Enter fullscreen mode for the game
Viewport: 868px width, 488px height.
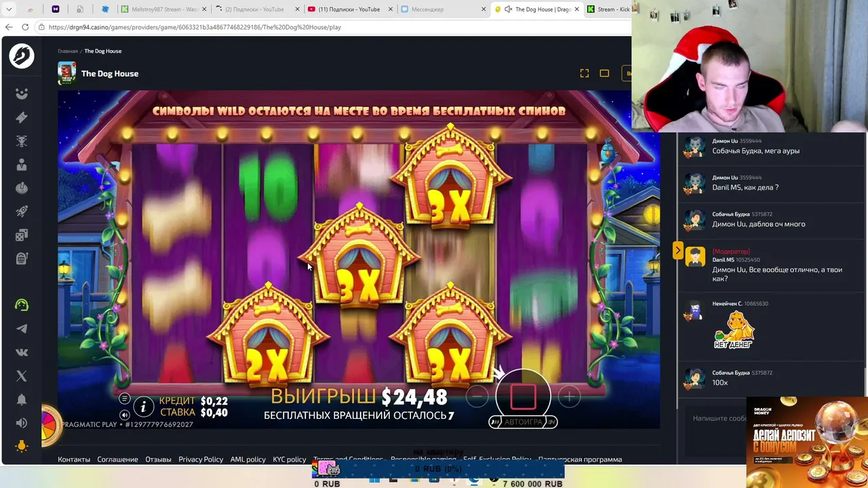coord(585,73)
